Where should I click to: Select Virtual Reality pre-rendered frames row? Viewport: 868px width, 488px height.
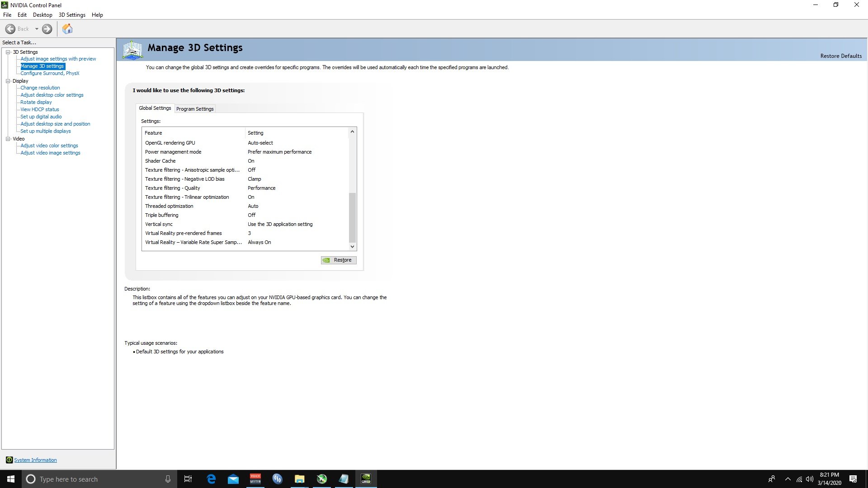(x=245, y=233)
